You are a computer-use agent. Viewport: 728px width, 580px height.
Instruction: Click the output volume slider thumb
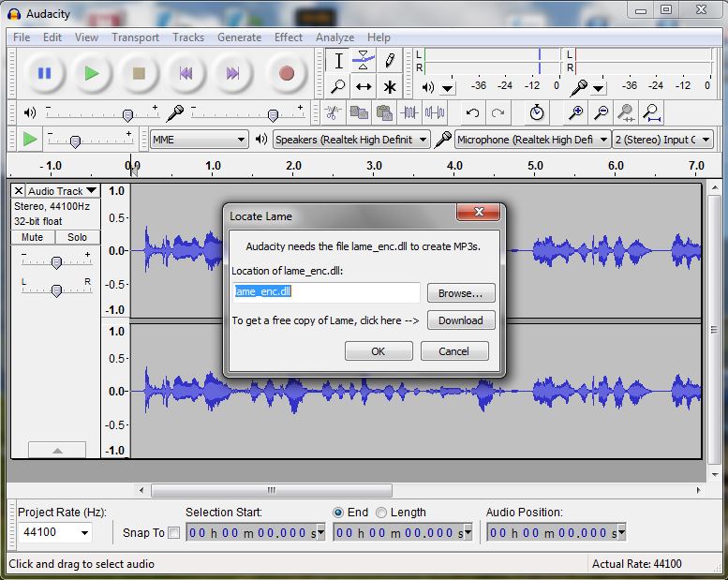127,114
